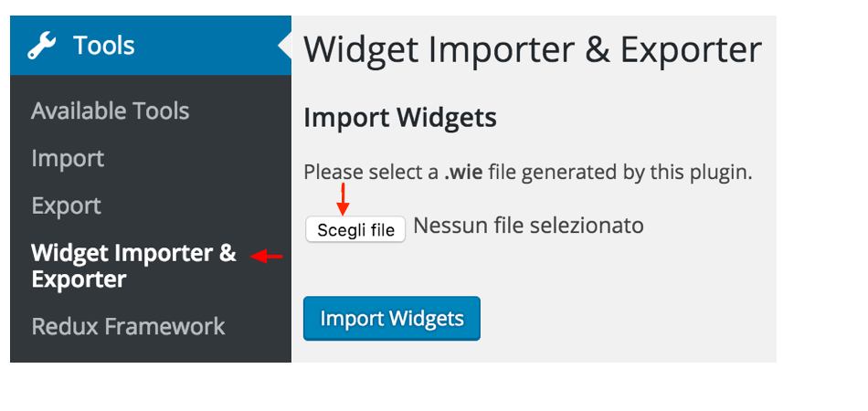Viewport: 868px width, 411px height.
Task: Select Import in the Tools submenu
Action: click(68, 159)
